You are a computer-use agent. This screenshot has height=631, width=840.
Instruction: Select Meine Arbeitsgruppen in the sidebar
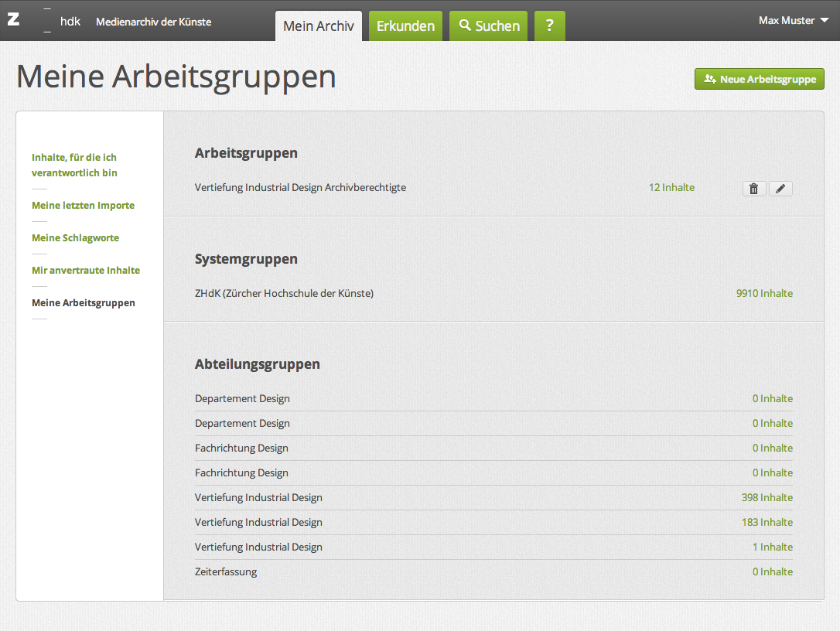(83, 303)
